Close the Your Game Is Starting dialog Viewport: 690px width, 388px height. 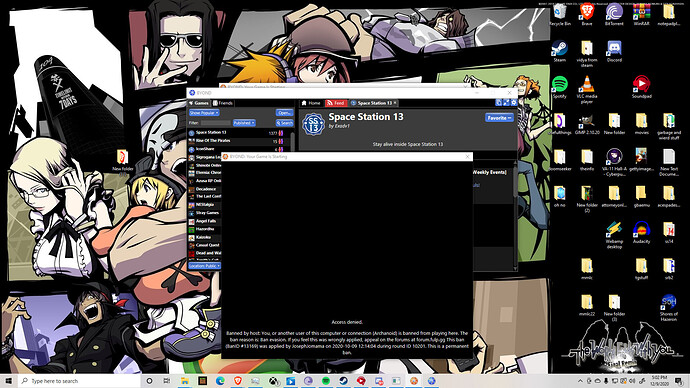(467, 157)
